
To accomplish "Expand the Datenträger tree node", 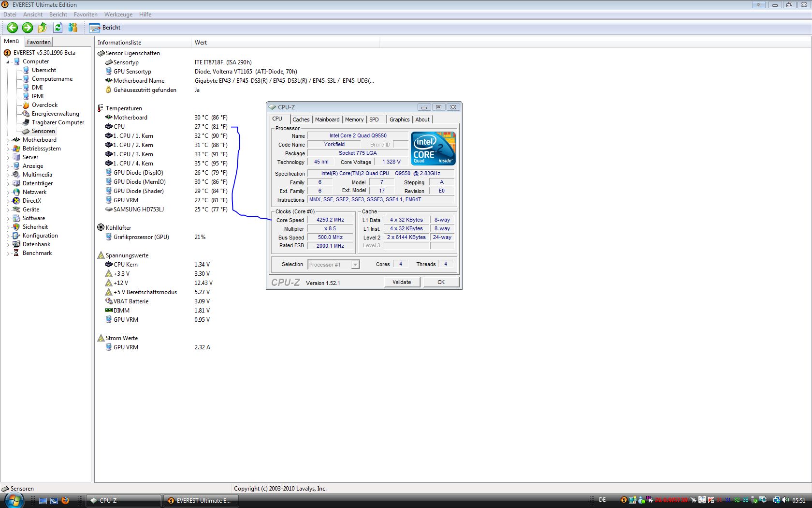I will [x=8, y=184].
